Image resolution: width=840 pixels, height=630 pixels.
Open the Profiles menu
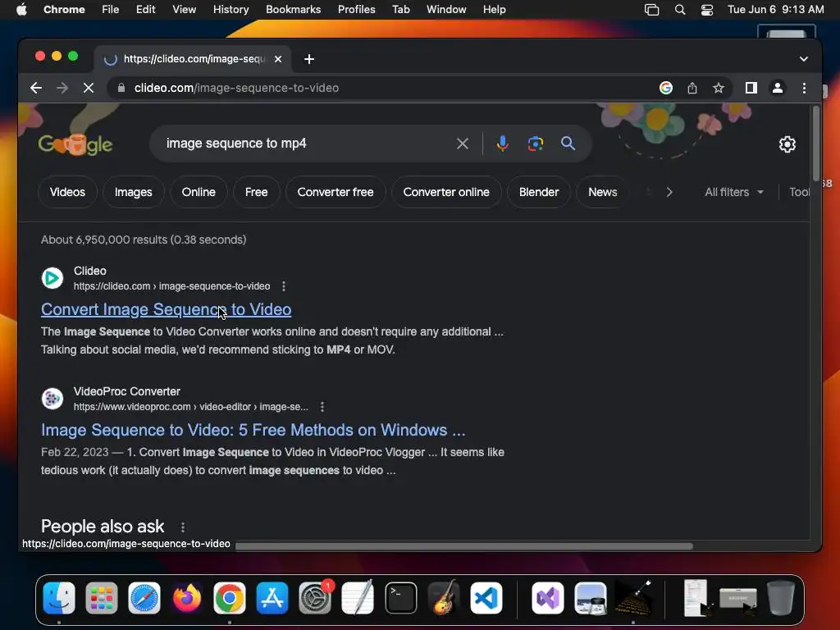356,10
